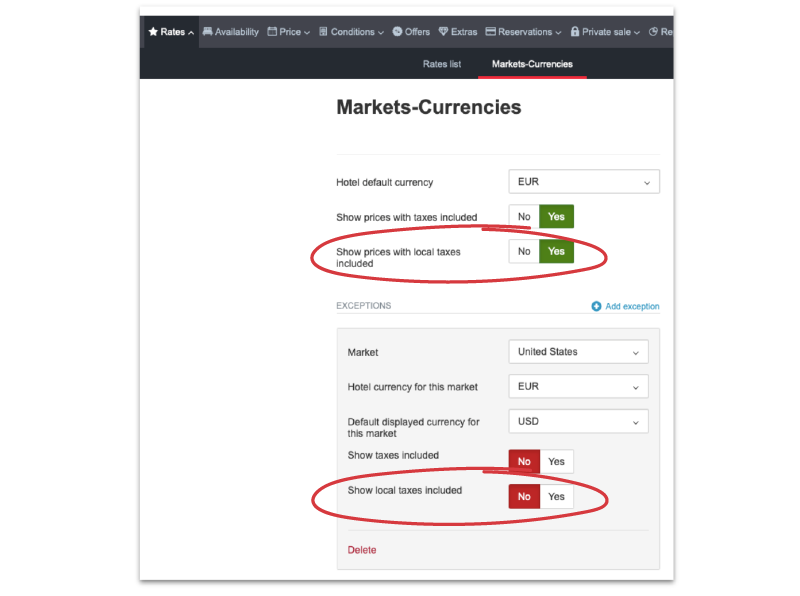The width and height of the screenshot is (800, 596).
Task: Click the Availability bed icon
Action: pos(207,32)
